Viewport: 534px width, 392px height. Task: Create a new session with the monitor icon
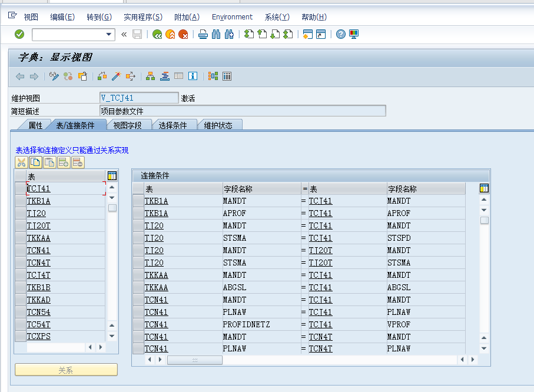(x=353, y=34)
